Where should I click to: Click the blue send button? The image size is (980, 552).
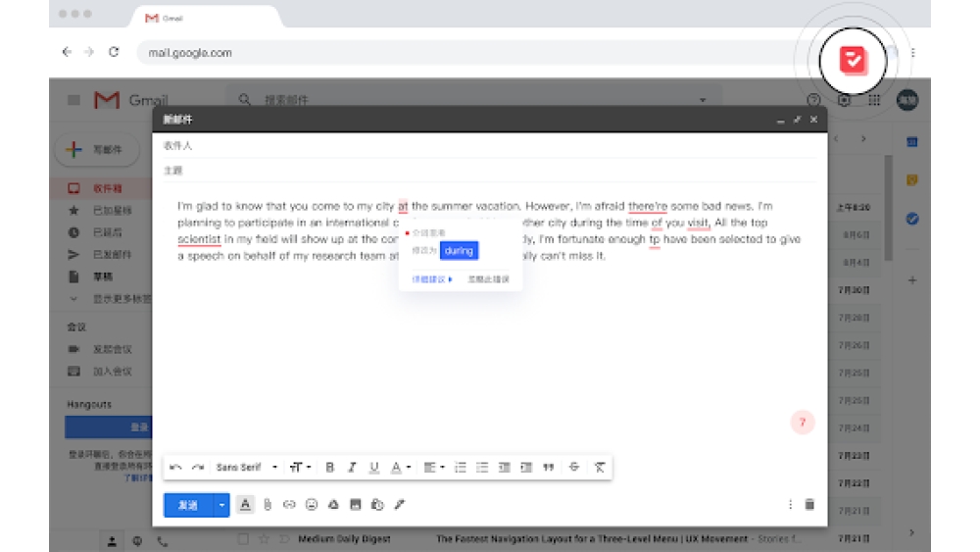(188, 505)
